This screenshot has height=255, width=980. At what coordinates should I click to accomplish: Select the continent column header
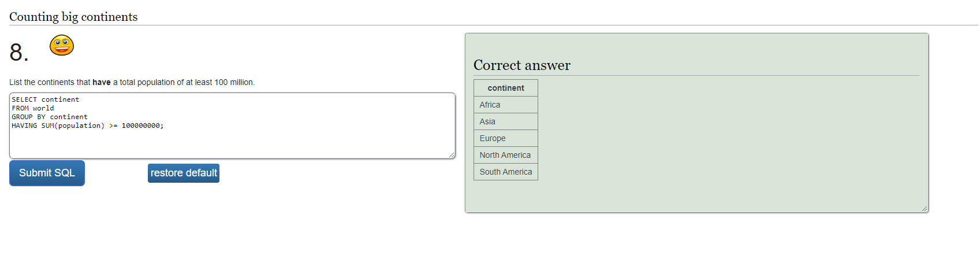point(506,88)
